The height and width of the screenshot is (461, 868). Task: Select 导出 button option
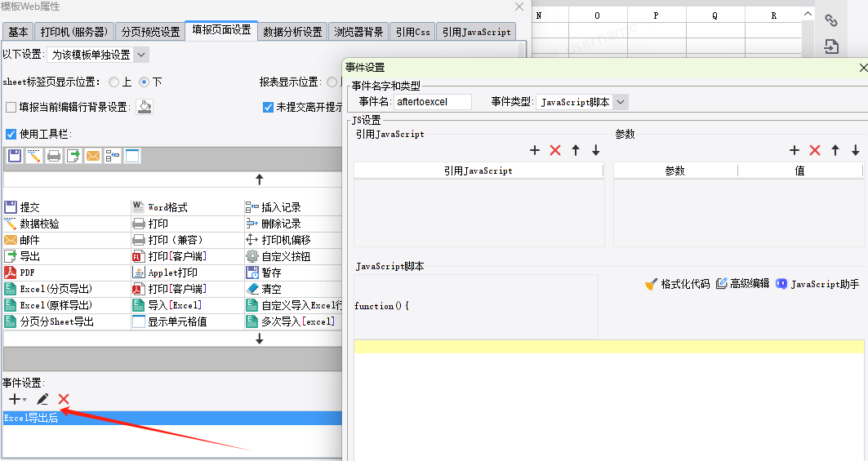pyautogui.click(x=22, y=256)
